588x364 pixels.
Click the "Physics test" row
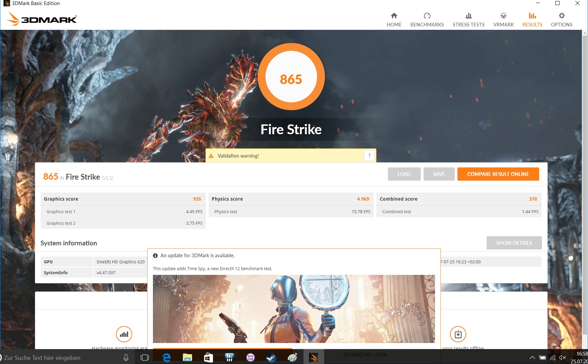(x=291, y=211)
